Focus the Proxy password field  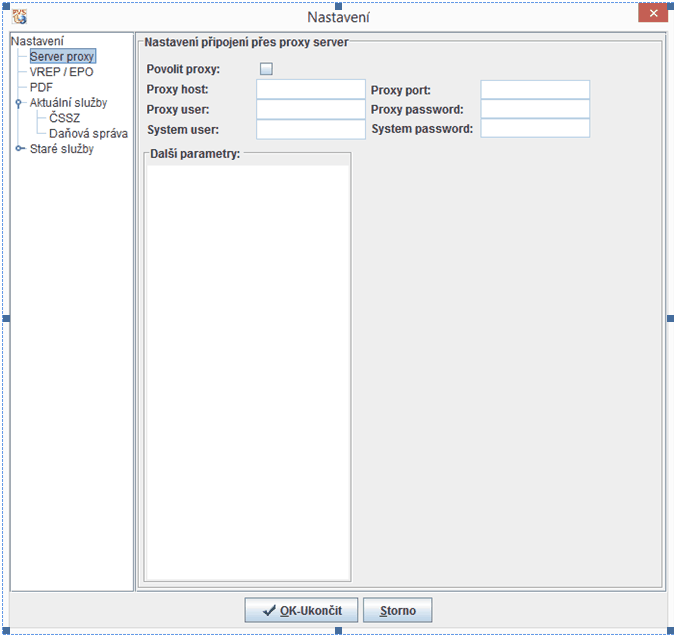click(x=535, y=109)
